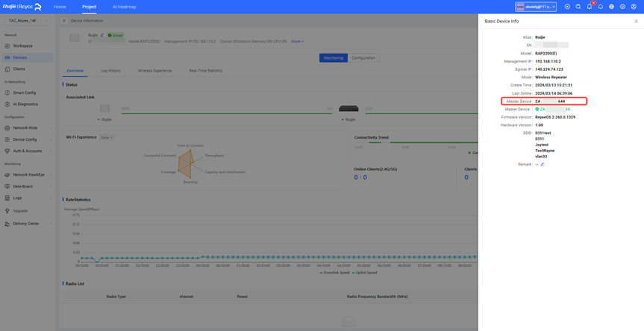Switch to the Log History tab
Viewport: 644px width, 331px height.
coord(110,71)
